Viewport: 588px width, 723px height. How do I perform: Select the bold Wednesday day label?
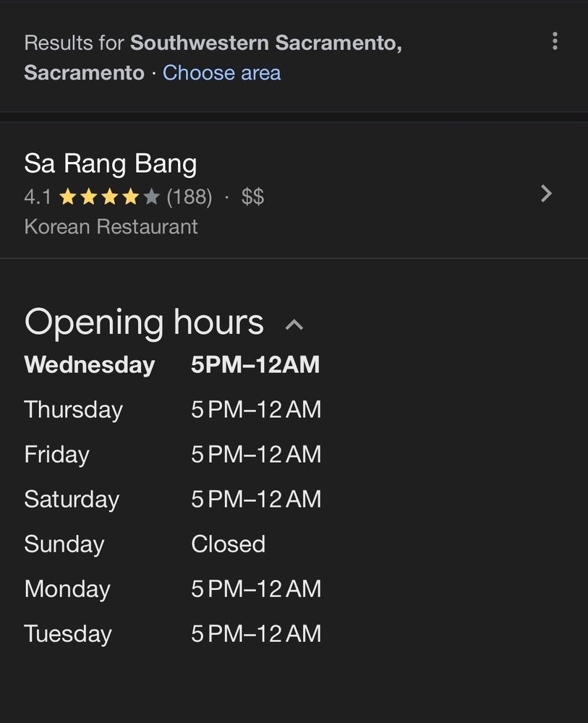pos(90,365)
